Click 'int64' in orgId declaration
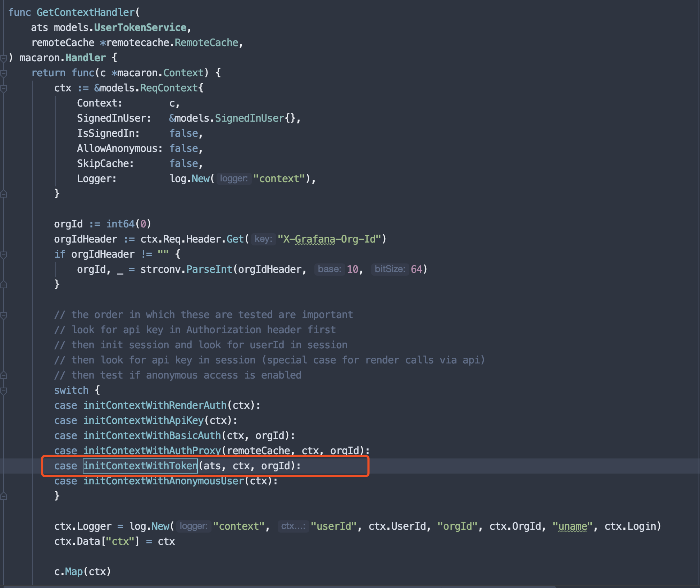 pos(120,224)
